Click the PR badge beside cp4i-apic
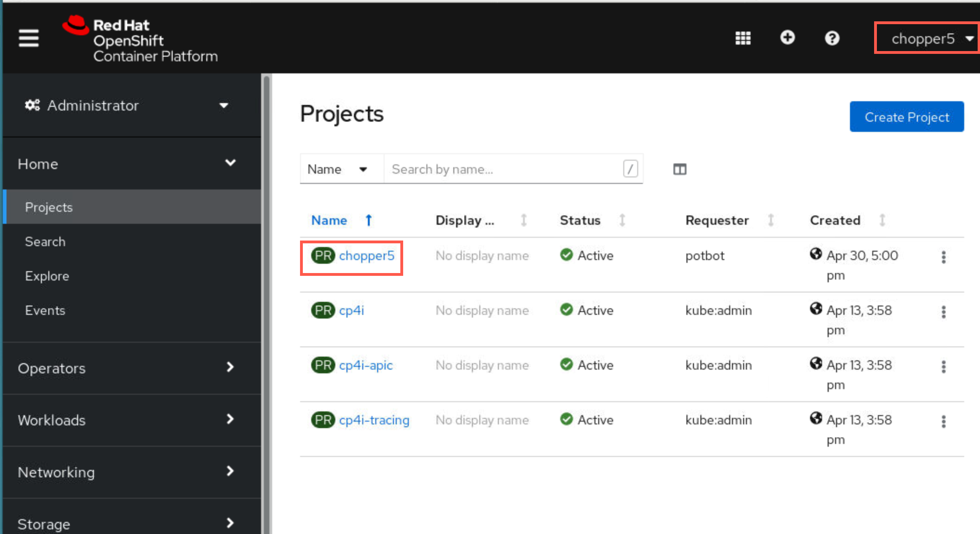The height and width of the screenshot is (534, 980). tap(323, 365)
